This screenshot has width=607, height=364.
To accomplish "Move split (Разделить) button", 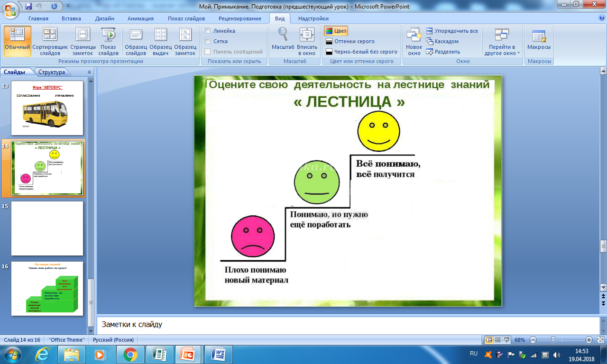I will click(x=443, y=52).
